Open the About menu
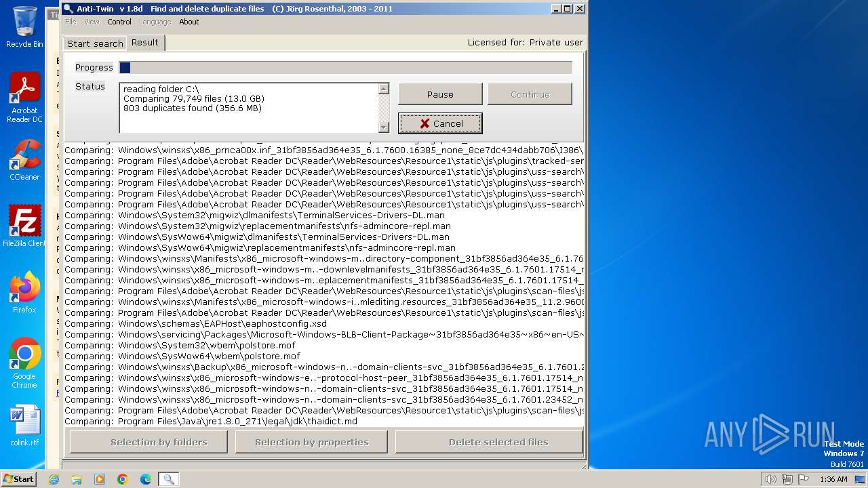Image resolution: width=868 pixels, height=488 pixels. pyautogui.click(x=189, y=22)
